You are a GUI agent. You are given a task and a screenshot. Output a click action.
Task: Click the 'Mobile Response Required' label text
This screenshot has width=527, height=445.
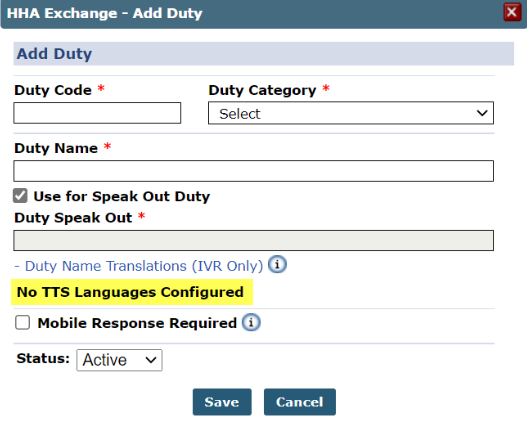tap(137, 323)
